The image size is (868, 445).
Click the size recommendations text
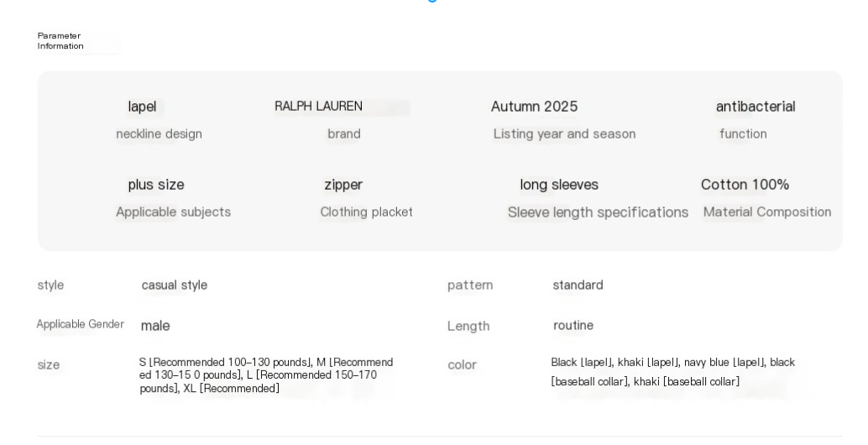click(265, 375)
